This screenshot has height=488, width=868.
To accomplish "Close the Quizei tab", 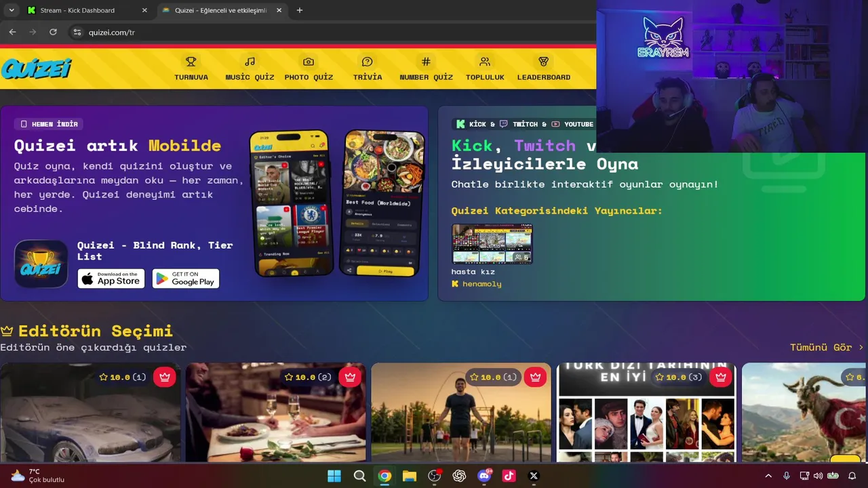I will click(x=279, y=10).
